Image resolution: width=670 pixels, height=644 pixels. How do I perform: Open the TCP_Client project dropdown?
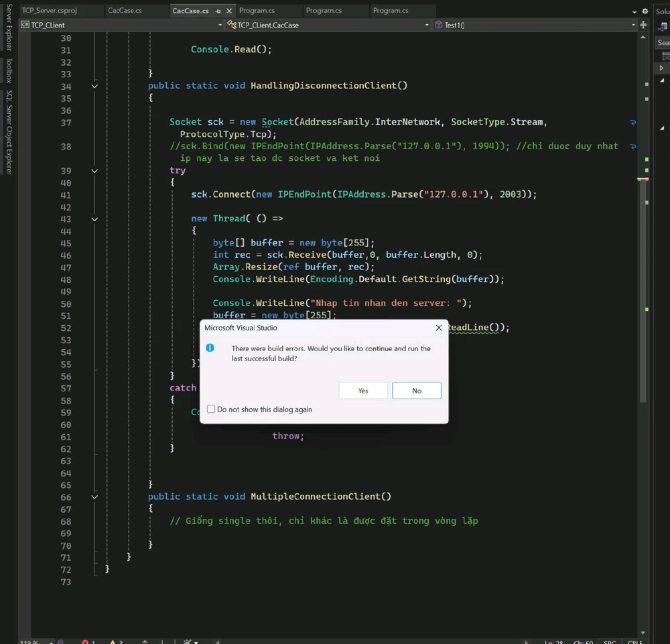pyautogui.click(x=220, y=25)
